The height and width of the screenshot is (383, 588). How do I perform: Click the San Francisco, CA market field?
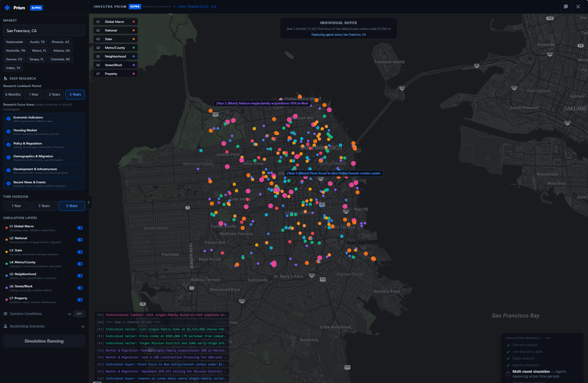pos(44,30)
